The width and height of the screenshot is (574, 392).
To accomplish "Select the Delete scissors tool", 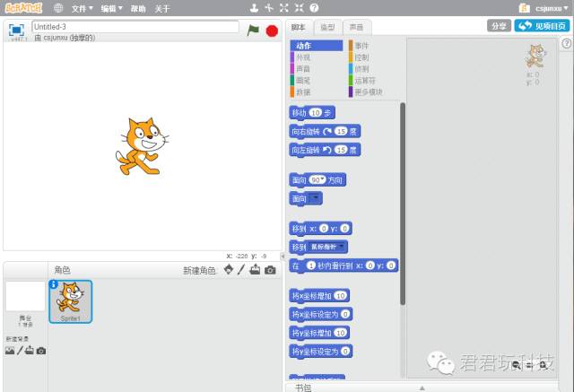I will 269,8.
